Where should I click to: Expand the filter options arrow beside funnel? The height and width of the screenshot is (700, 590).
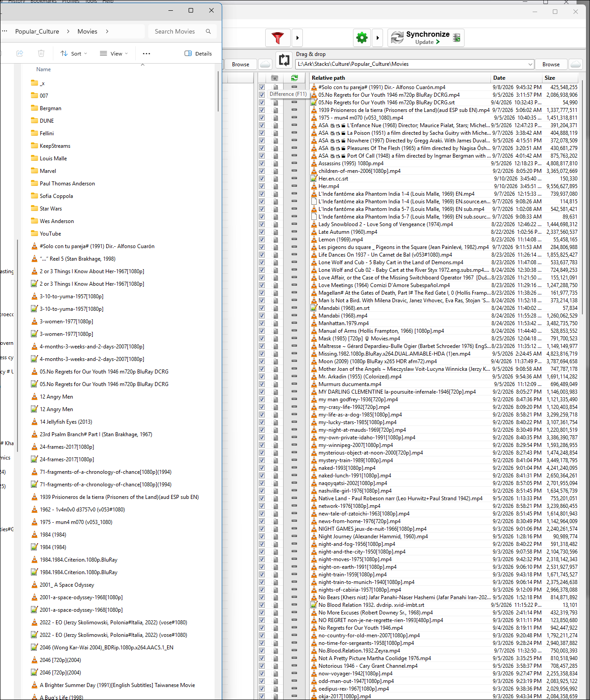coord(297,38)
